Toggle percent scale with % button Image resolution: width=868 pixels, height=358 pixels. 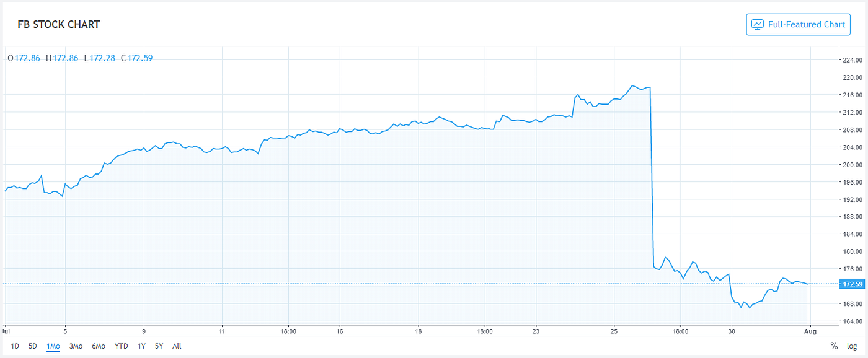click(x=834, y=346)
